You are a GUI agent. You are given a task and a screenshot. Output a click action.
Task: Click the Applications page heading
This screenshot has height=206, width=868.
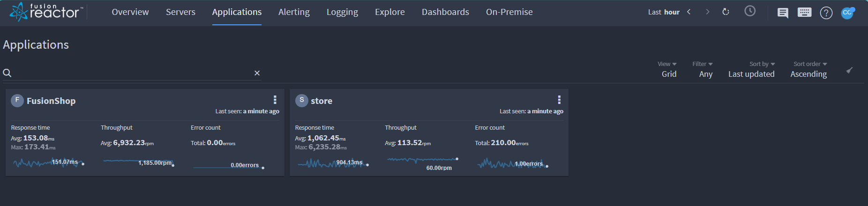point(36,44)
